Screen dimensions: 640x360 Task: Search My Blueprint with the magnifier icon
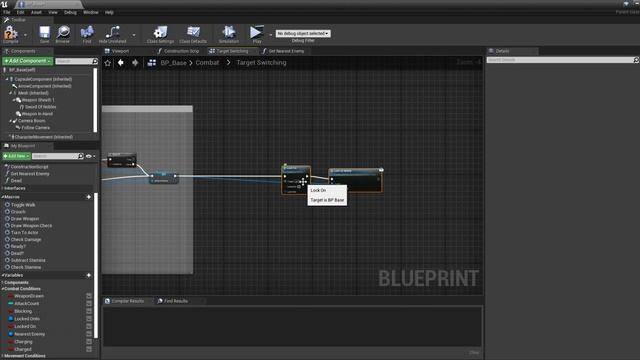(x=81, y=156)
